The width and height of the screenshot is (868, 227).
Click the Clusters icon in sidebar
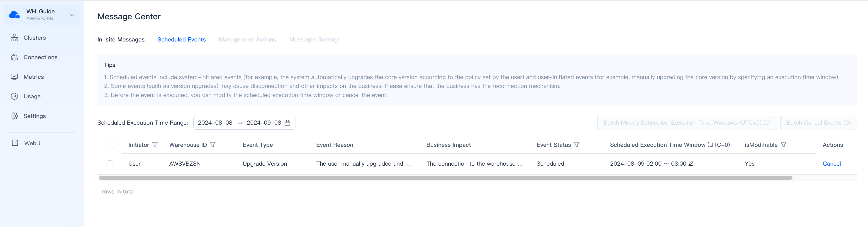(x=14, y=38)
